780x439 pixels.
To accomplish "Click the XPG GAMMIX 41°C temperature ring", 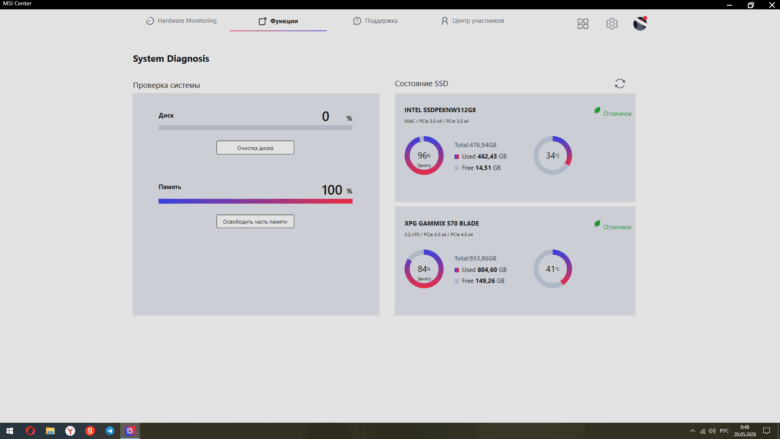I will tap(552, 269).
